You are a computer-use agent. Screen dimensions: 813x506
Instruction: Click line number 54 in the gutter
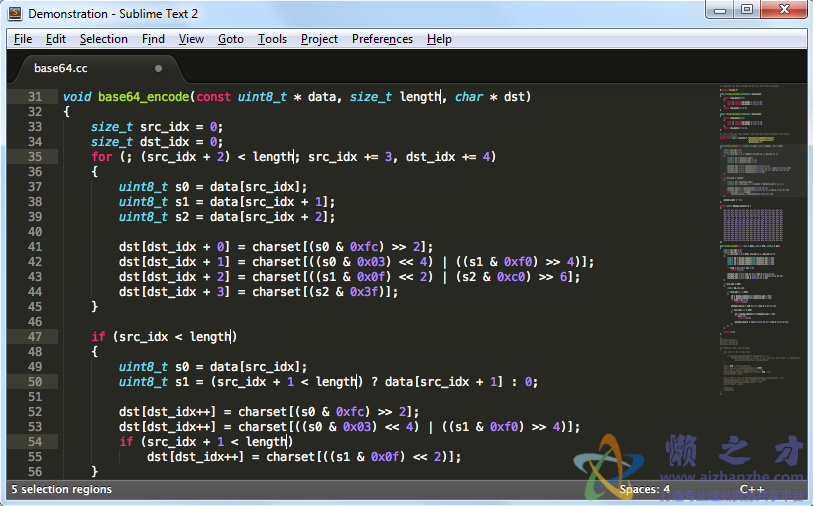(x=35, y=442)
